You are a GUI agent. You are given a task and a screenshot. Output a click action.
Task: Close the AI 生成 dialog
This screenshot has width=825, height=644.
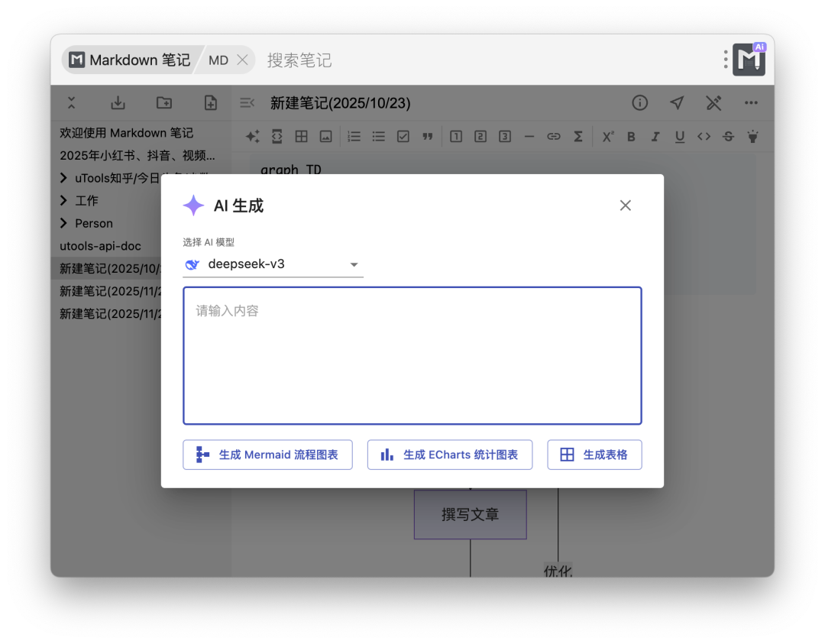[625, 205]
